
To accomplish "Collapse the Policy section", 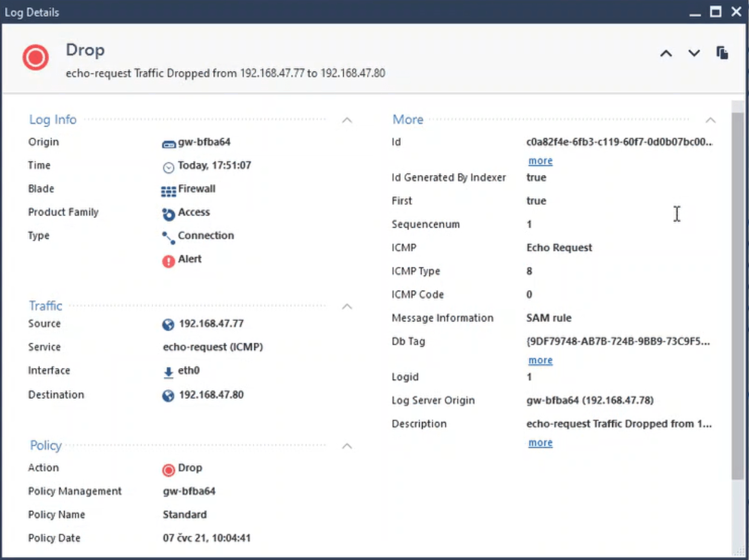I will coord(347,446).
